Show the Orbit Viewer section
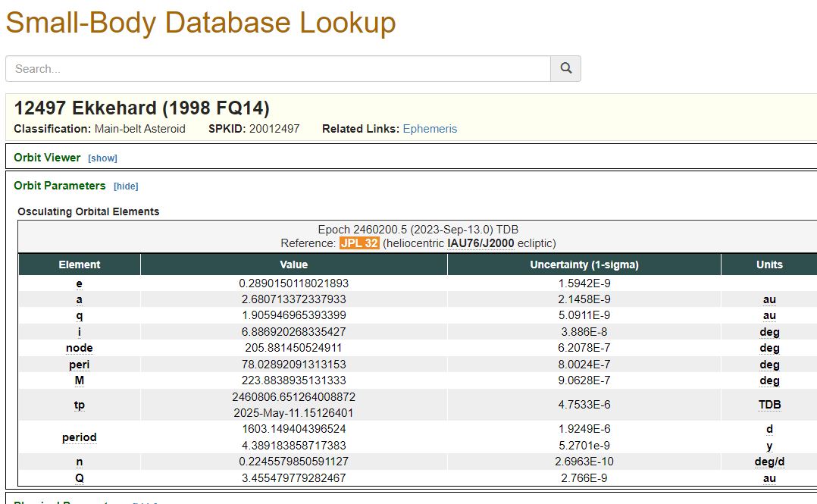 pos(102,158)
